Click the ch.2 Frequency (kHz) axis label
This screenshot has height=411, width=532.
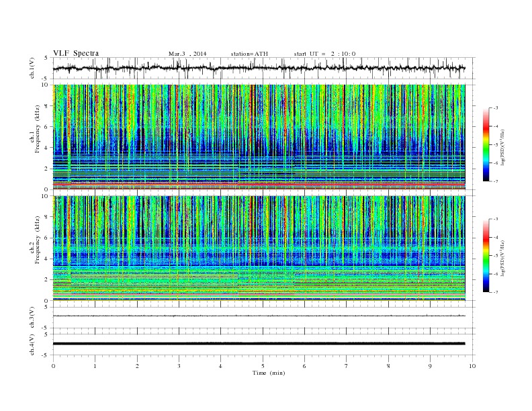tap(36, 240)
